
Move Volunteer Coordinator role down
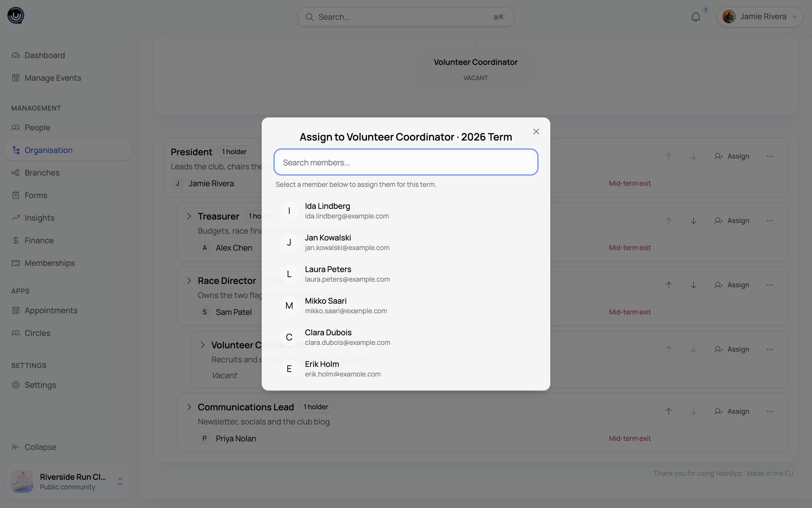click(694, 349)
